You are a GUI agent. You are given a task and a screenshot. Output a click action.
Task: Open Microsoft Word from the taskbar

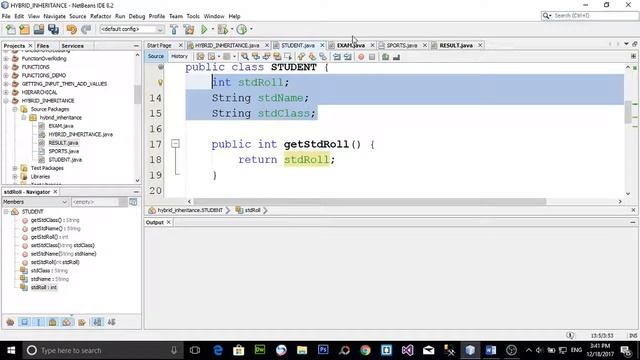[x=491, y=350]
